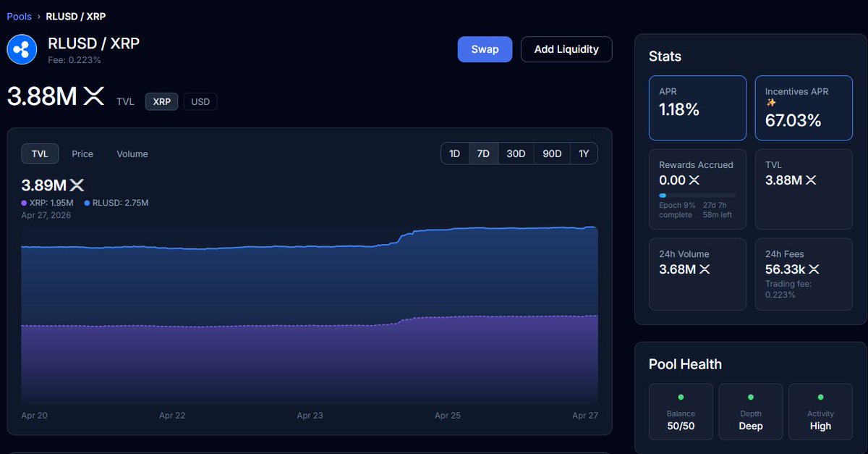
Task: Click the RLUSD / XRP pool title
Action: (x=93, y=43)
